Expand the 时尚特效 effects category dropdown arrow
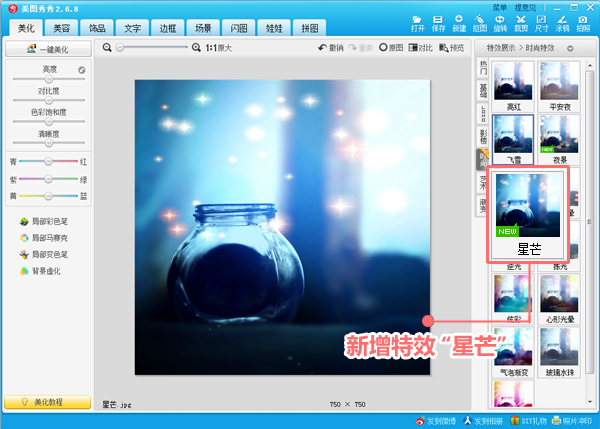The height and width of the screenshot is (429, 600). coord(571,47)
